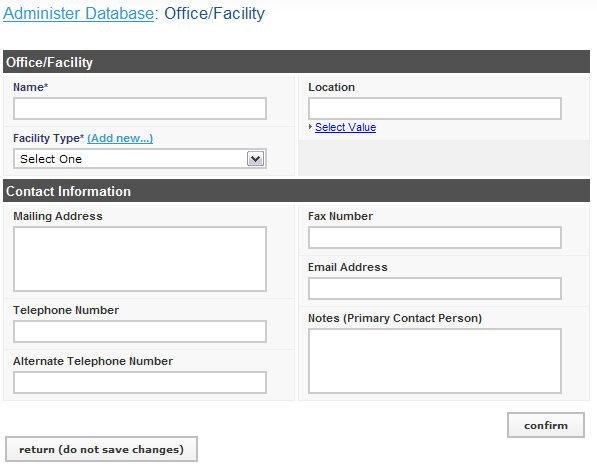
Task: Click the Facility Type field label
Action: [48, 138]
